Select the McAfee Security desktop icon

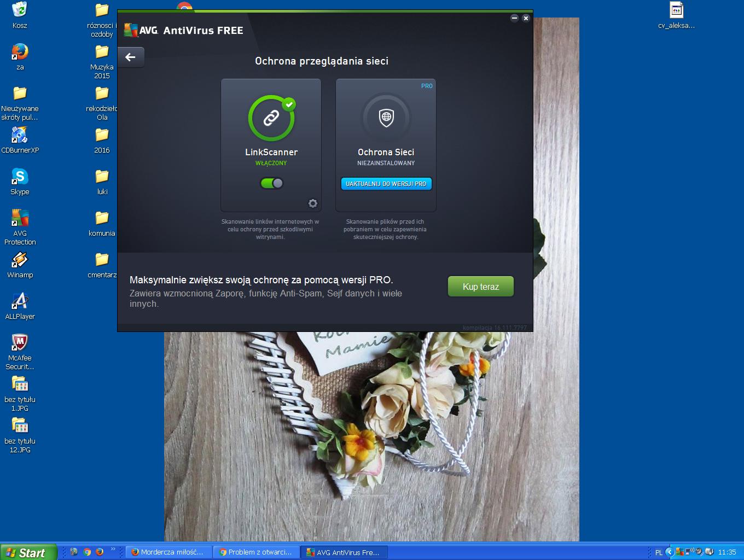[20, 344]
